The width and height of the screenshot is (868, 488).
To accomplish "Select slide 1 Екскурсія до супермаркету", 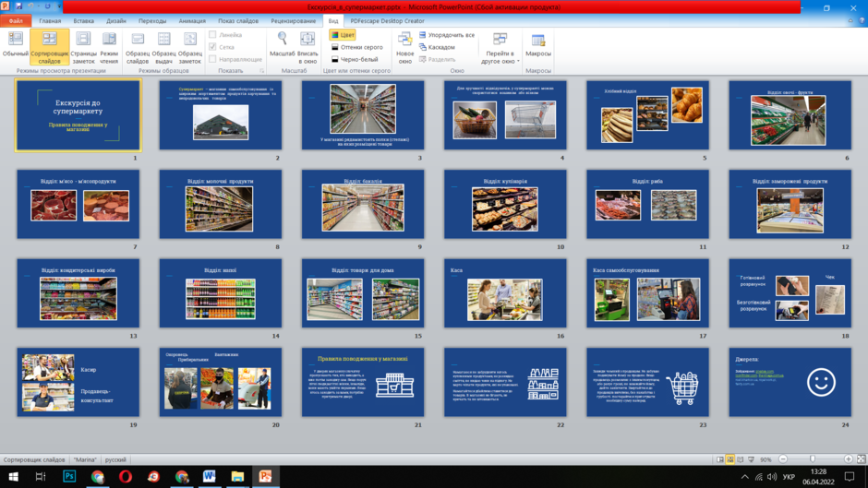I will pyautogui.click(x=78, y=115).
